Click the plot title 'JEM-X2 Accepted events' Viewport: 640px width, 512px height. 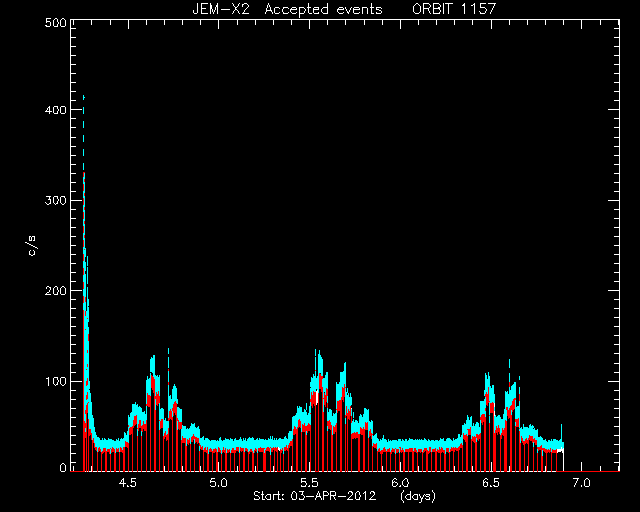(287, 9)
